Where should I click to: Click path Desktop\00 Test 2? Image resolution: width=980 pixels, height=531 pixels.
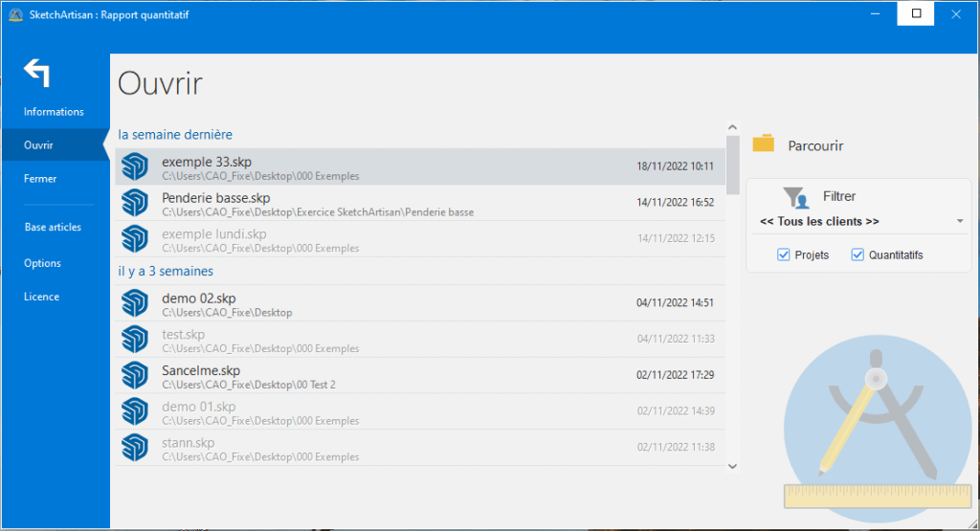click(x=249, y=385)
